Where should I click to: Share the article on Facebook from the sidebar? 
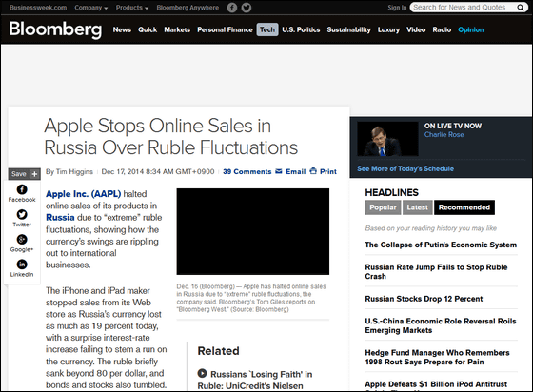point(22,189)
